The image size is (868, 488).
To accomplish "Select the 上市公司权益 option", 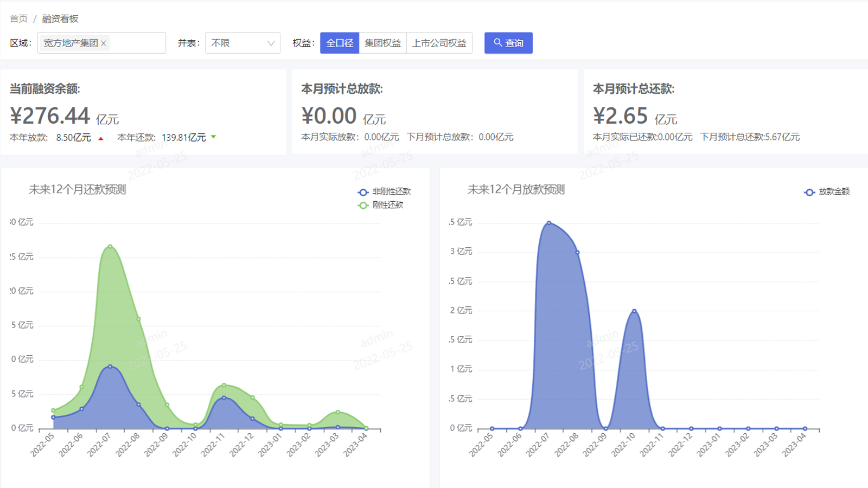I will point(439,43).
